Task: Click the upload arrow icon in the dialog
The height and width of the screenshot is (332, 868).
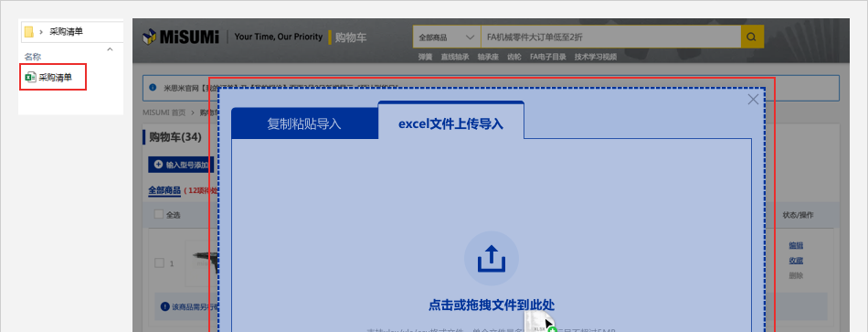Action: (x=492, y=258)
